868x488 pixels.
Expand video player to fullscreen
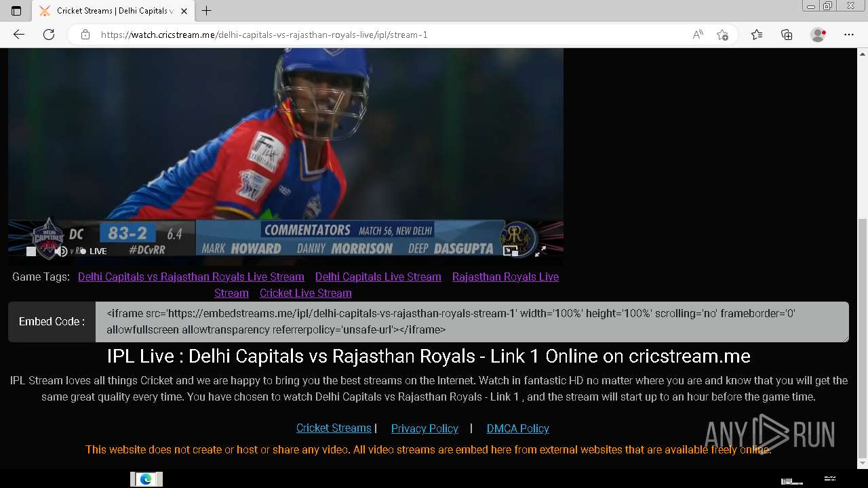[540, 251]
